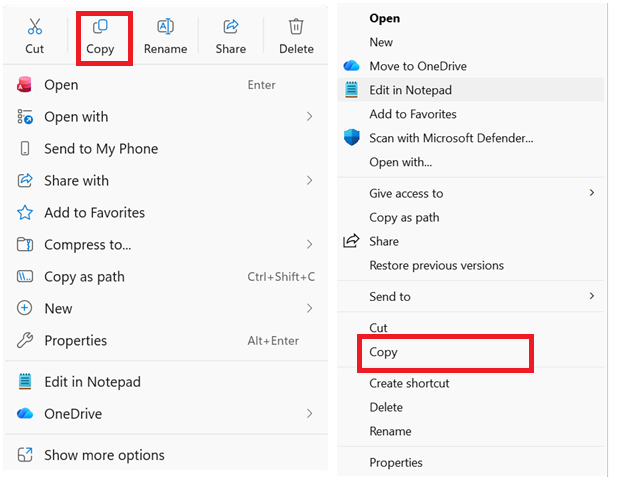This screenshot has height=483, width=629.
Task: Select Scan with Microsoft Defender
Action: coord(471,138)
